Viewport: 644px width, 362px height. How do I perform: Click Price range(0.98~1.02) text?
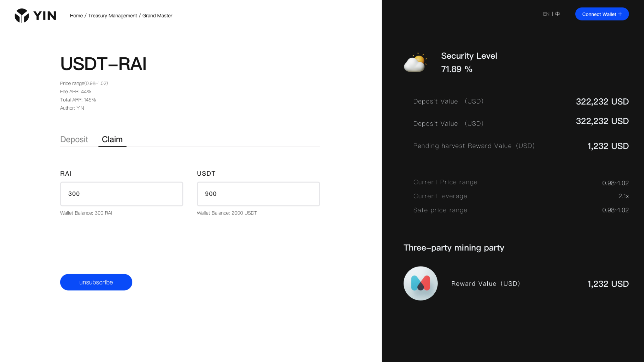coord(84,83)
